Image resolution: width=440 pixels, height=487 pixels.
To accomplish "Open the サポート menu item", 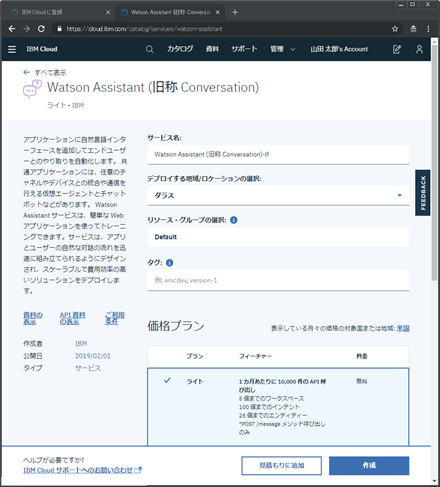I will (x=244, y=49).
